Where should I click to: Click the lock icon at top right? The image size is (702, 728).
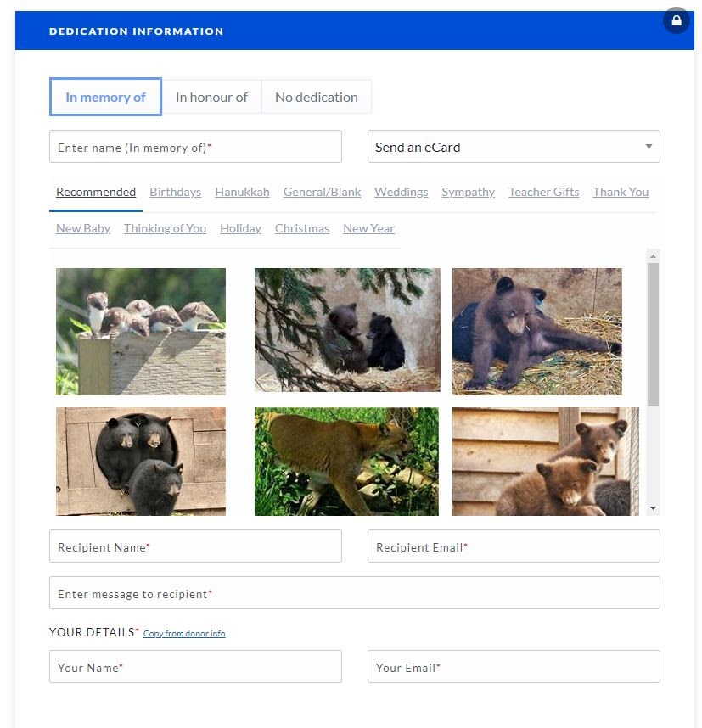[x=677, y=21]
